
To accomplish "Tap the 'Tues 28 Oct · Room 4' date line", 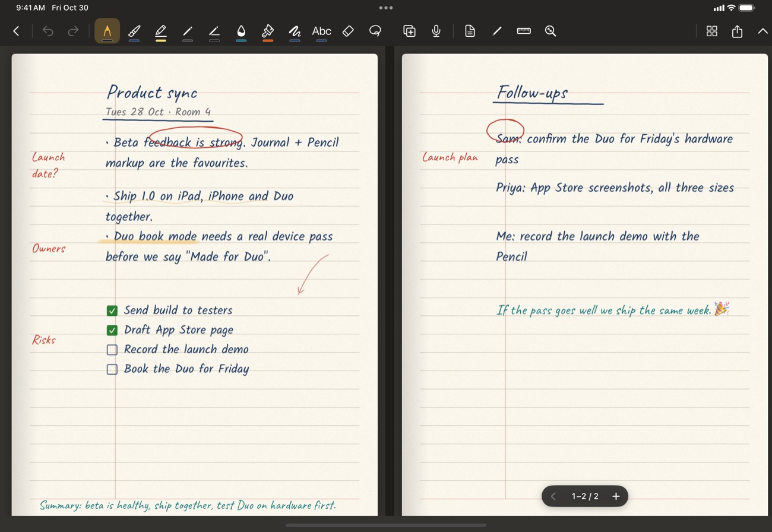I will 158,112.
